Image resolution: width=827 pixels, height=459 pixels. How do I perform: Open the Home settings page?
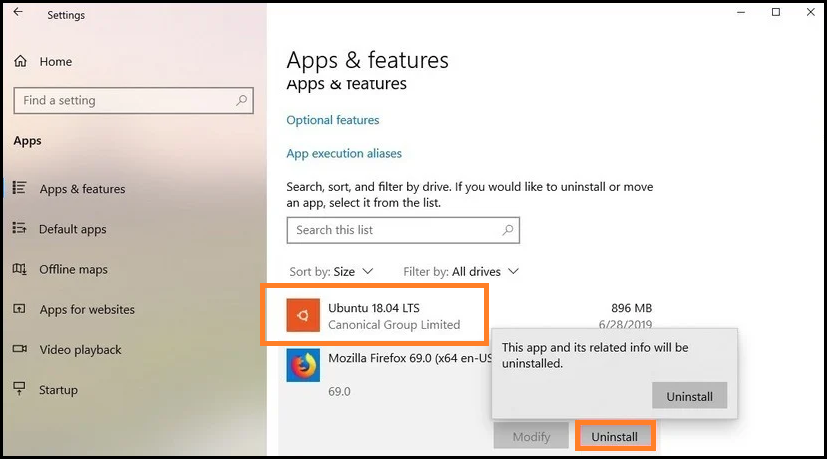click(55, 62)
